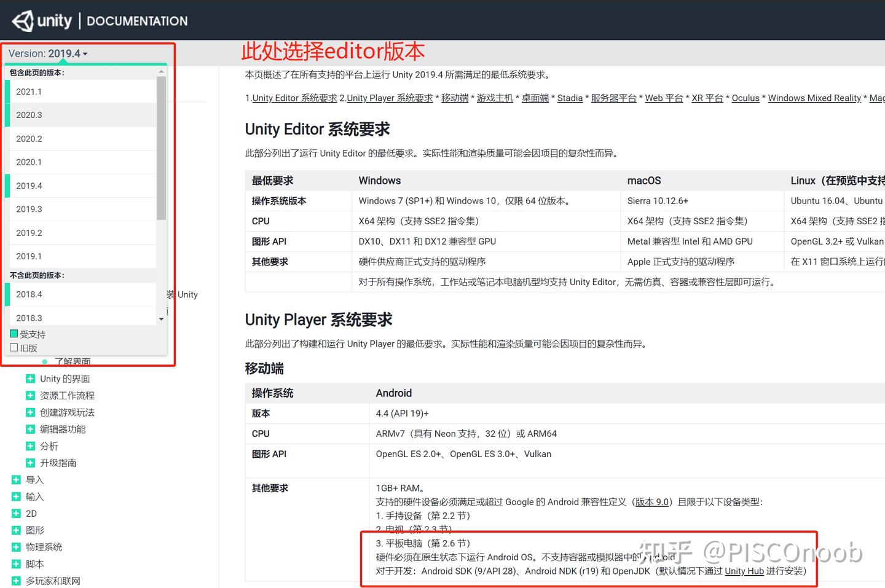This screenshot has width=885, height=588.
Task: Click the plus icon beside 输入
Action: [16, 496]
